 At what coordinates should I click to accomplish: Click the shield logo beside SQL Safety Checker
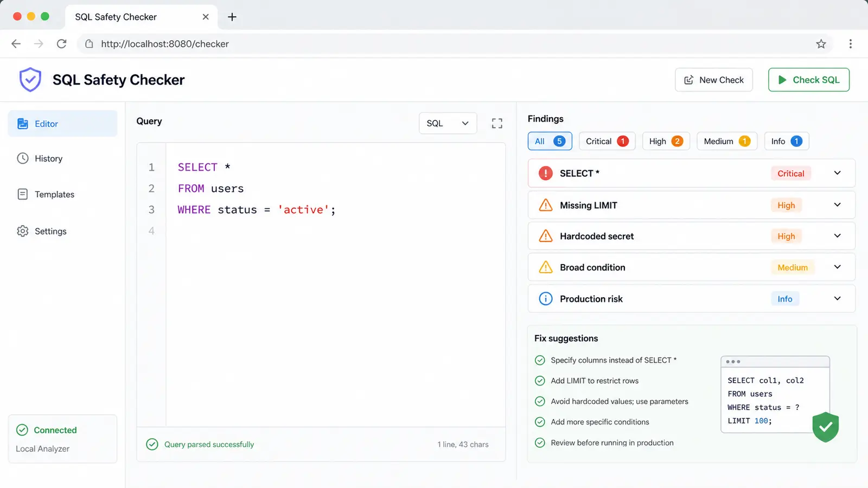click(x=30, y=80)
